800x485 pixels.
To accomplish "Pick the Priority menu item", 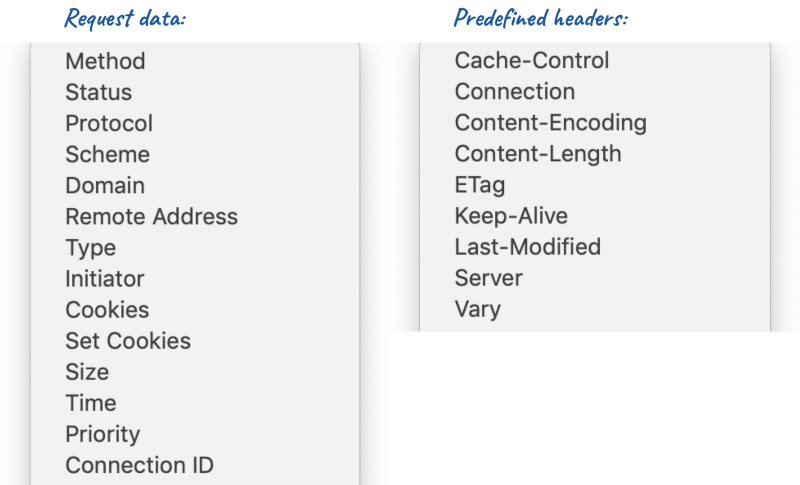I will [195, 435].
